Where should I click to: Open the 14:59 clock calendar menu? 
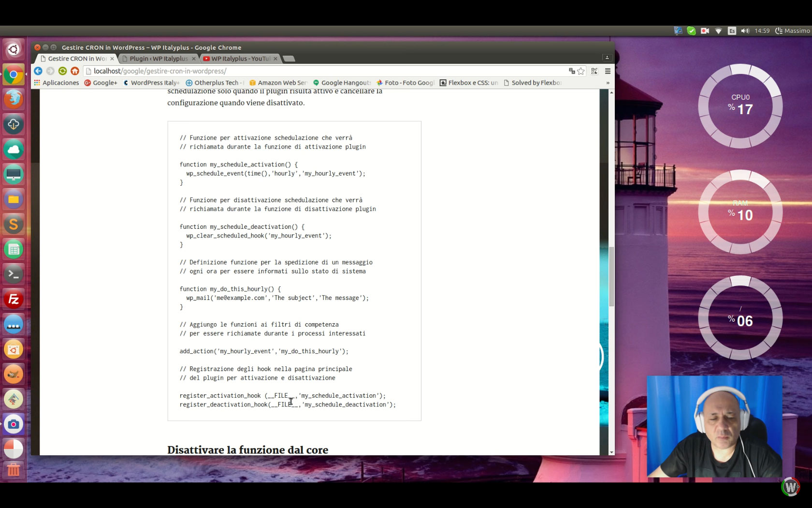pyautogui.click(x=762, y=30)
